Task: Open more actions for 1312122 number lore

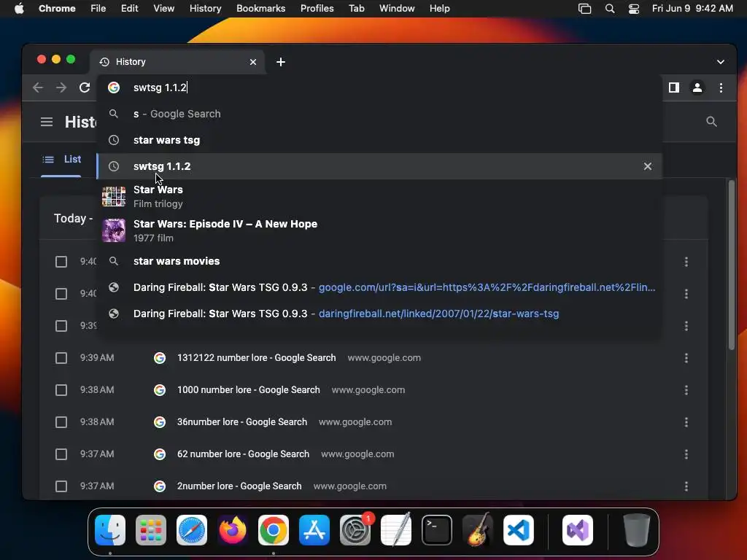Action: coord(686,357)
